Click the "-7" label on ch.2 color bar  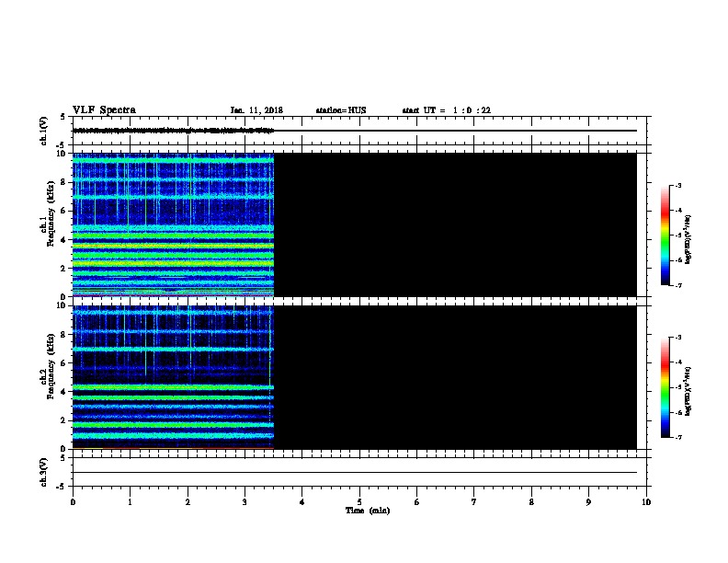point(677,438)
